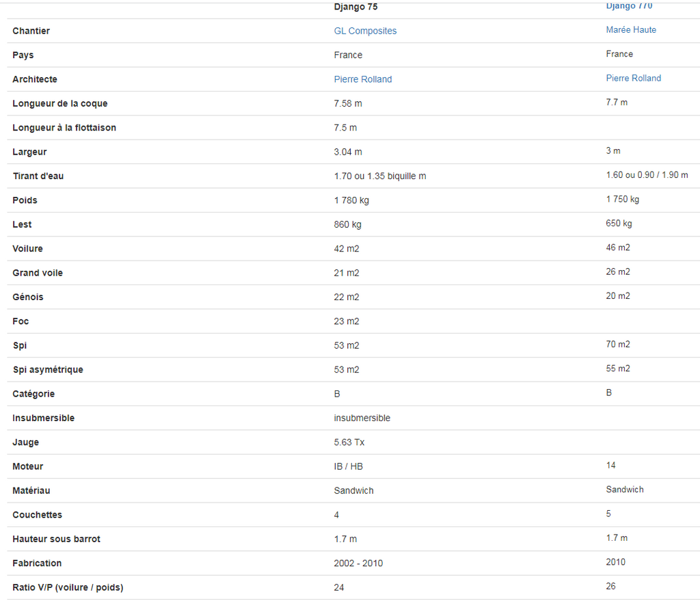Select the 7.58 m hull length value
The height and width of the screenshot is (601, 700).
coord(348,104)
